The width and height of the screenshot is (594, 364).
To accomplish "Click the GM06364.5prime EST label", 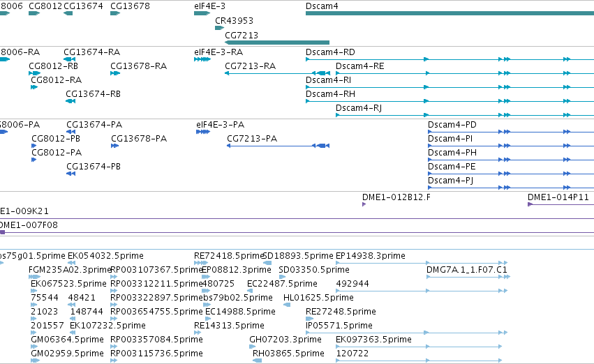I will click(67, 340).
